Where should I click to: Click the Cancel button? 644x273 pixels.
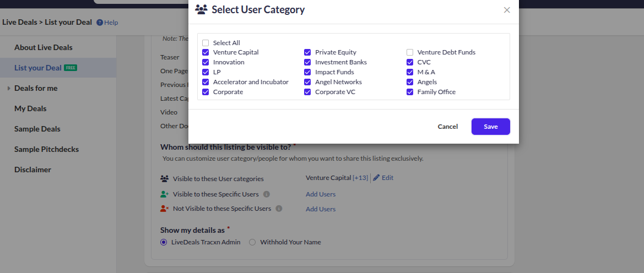[x=447, y=127]
